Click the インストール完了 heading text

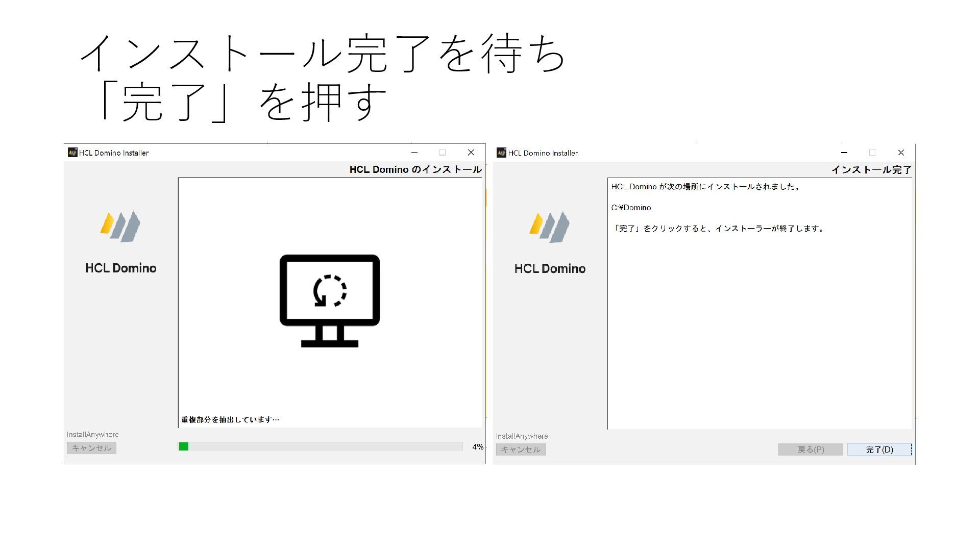click(x=871, y=170)
